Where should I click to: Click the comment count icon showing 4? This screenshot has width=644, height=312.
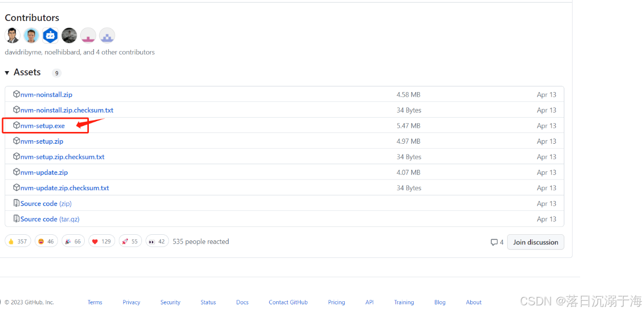click(x=497, y=242)
